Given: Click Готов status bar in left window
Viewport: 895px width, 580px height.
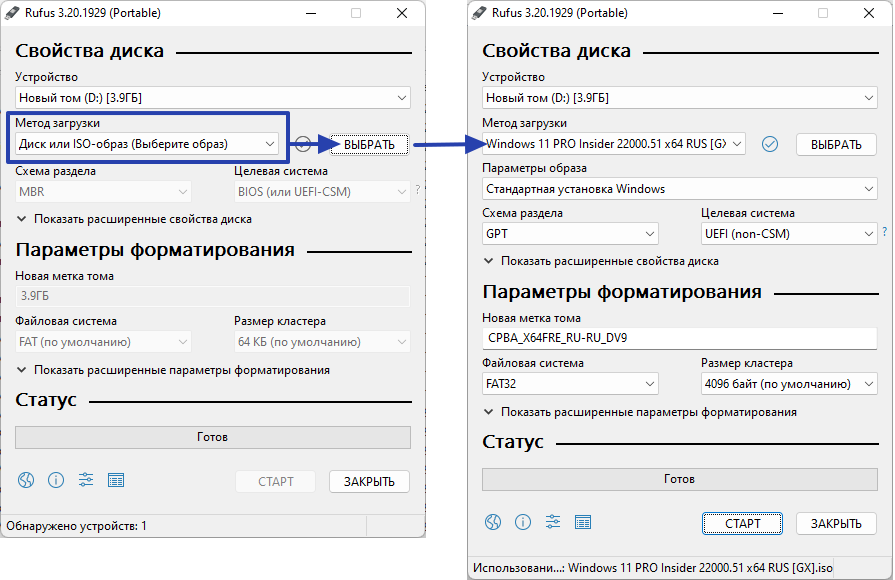Looking at the screenshot, I should 213,437.
